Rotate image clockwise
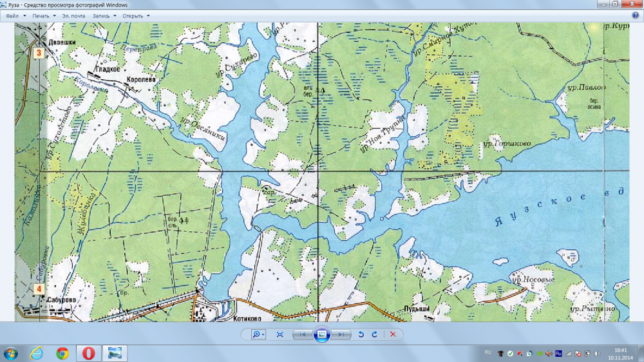This screenshot has height=362, width=644. click(x=374, y=334)
